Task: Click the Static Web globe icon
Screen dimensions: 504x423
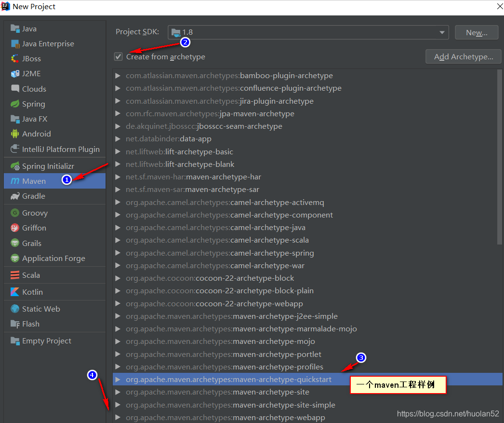Action: coord(15,309)
